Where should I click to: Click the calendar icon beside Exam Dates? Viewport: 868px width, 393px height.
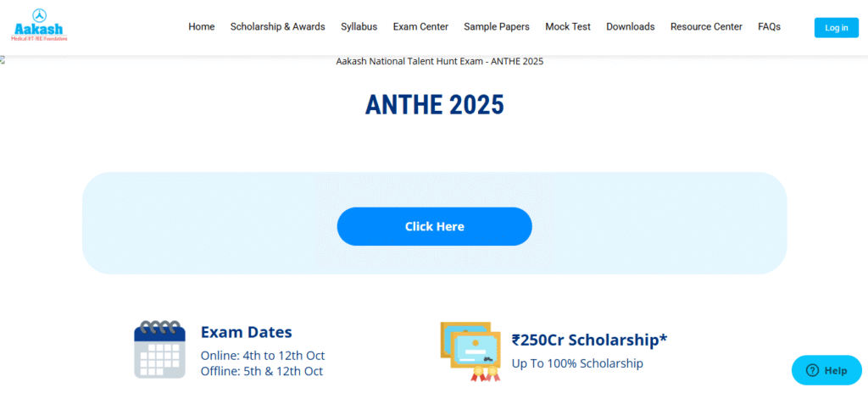tap(159, 348)
